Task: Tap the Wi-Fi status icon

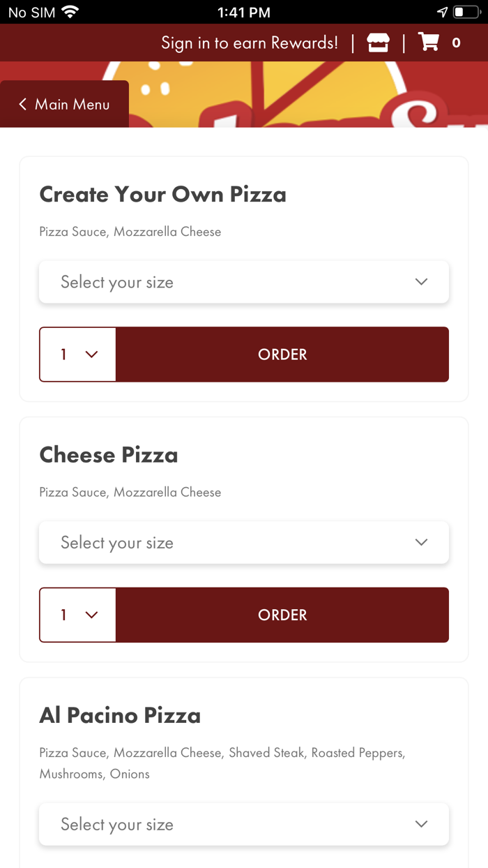Action: [x=70, y=12]
